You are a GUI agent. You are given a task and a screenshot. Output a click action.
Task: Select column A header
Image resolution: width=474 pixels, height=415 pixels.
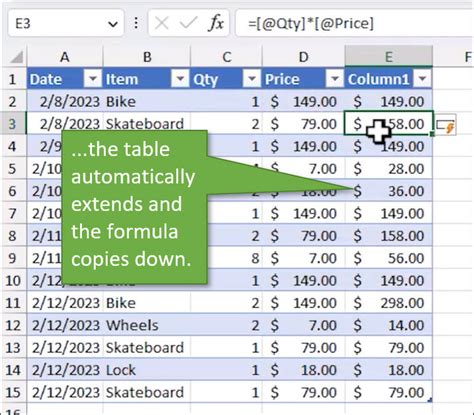pos(65,57)
